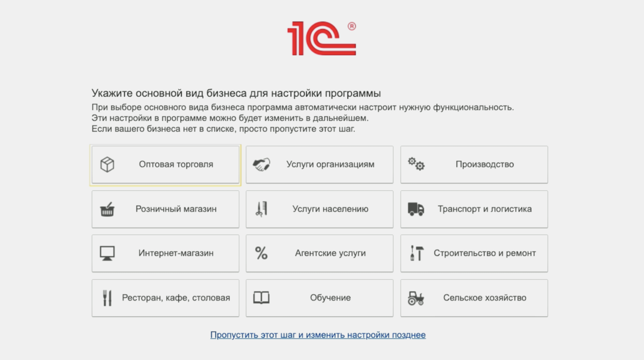Image resolution: width=644 pixels, height=360 pixels.
Task: Click text line starting При выборе основного вида
Action: pyautogui.click(x=303, y=107)
